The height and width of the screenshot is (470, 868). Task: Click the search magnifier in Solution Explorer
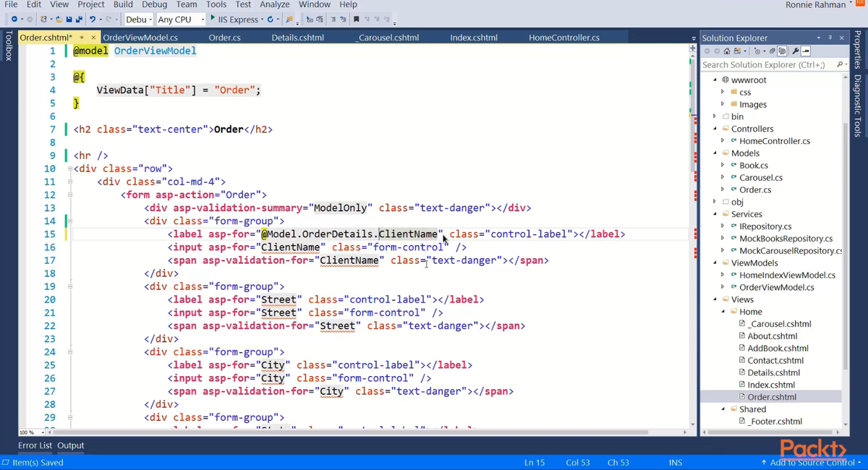pos(839,64)
